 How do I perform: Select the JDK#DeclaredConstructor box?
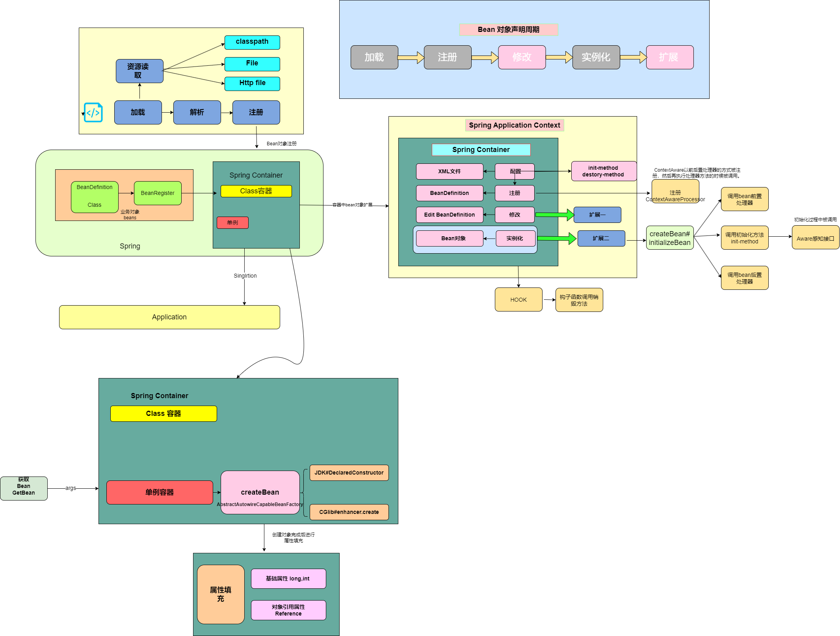tap(349, 473)
